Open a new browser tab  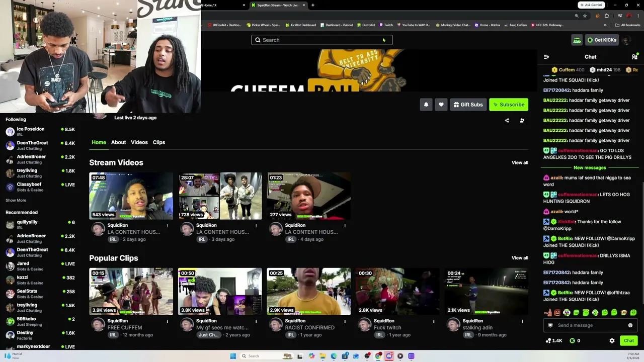[x=312, y=5]
